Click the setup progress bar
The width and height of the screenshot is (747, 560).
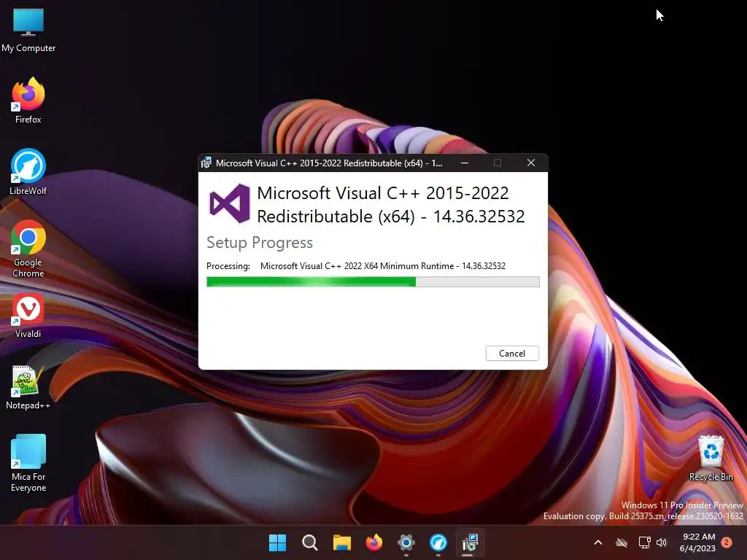[x=373, y=282]
